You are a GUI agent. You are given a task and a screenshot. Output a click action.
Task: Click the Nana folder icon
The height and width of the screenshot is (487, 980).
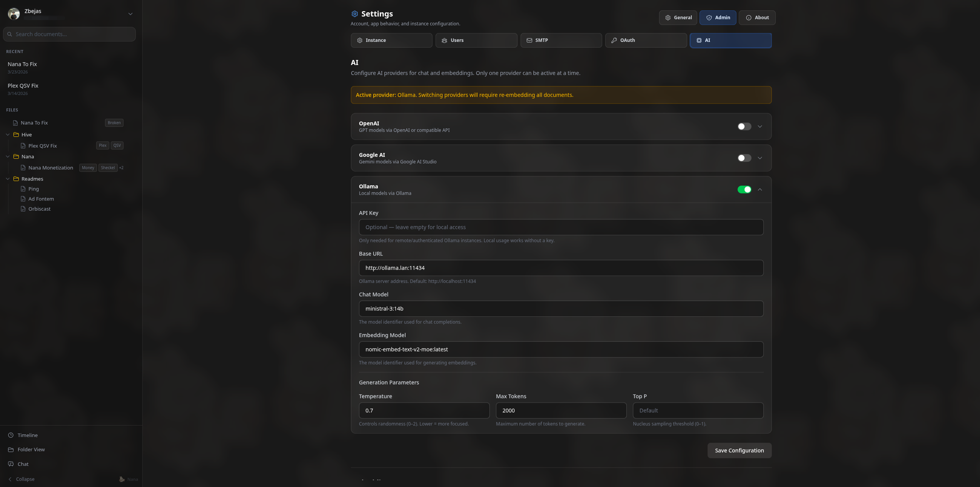(16, 156)
